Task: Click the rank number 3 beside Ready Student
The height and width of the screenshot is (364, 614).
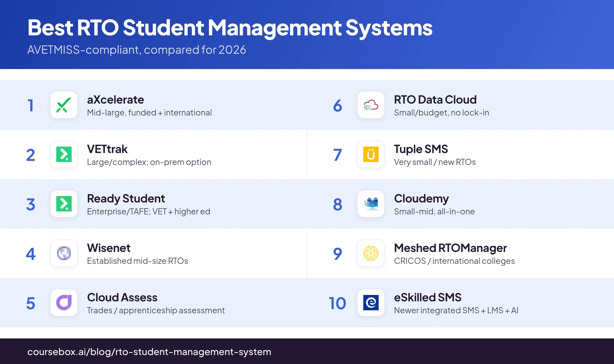Action: pyautogui.click(x=31, y=204)
